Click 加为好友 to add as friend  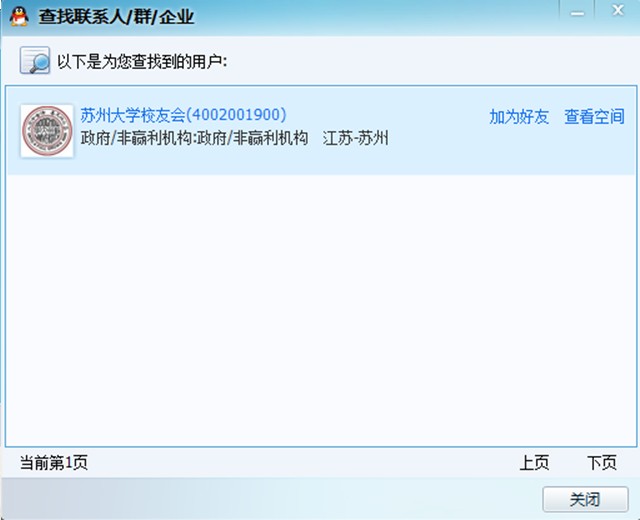(519, 117)
